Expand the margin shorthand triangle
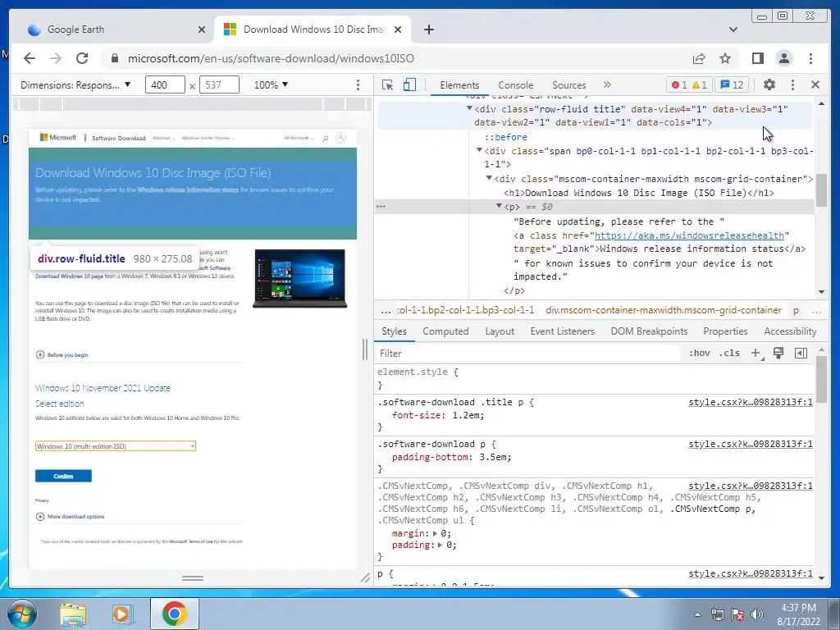The height and width of the screenshot is (630, 840). (435, 533)
